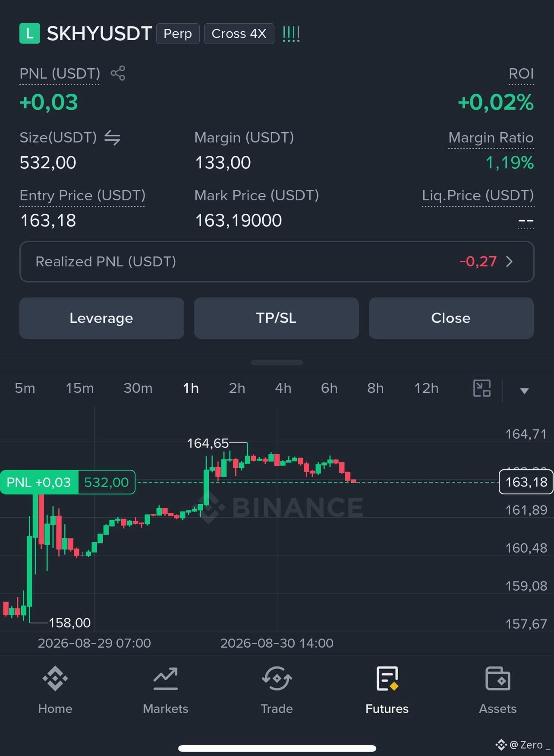Tap the 2026-08-29 07:00 time label

94,643
